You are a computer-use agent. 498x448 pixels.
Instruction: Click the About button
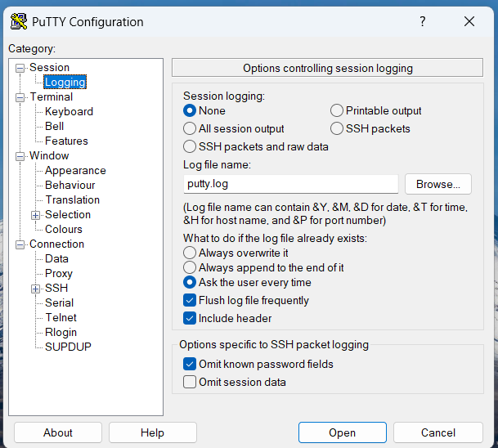pyautogui.click(x=58, y=432)
